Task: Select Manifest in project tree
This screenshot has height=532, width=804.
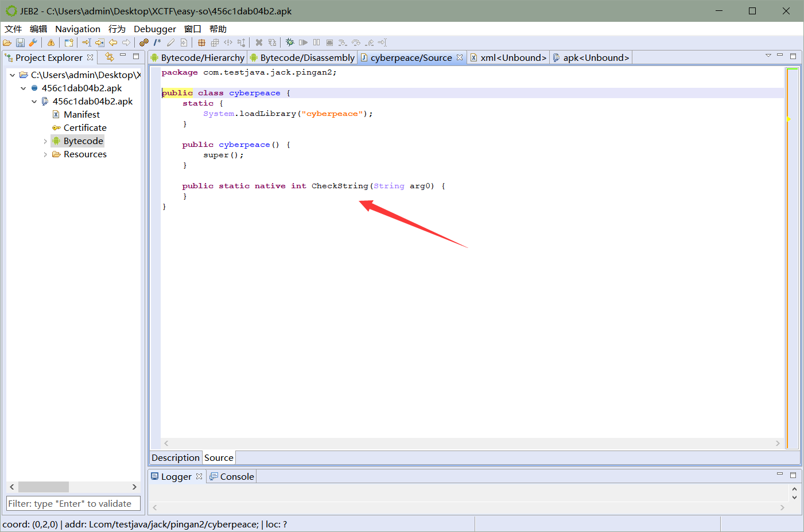Action: pyautogui.click(x=81, y=115)
